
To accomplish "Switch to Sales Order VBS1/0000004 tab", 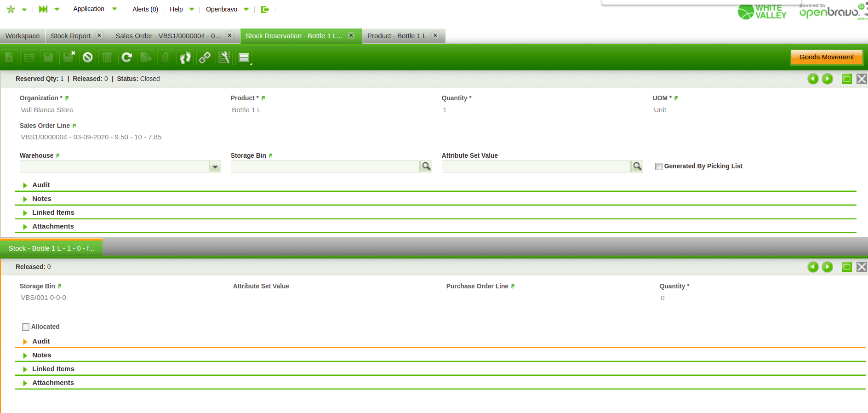I will 168,36.
